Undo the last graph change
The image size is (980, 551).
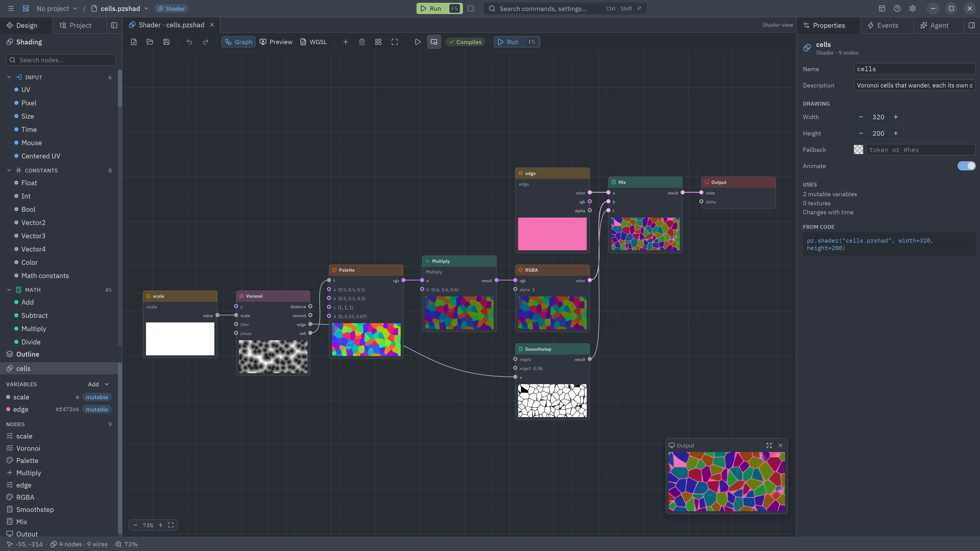189,42
